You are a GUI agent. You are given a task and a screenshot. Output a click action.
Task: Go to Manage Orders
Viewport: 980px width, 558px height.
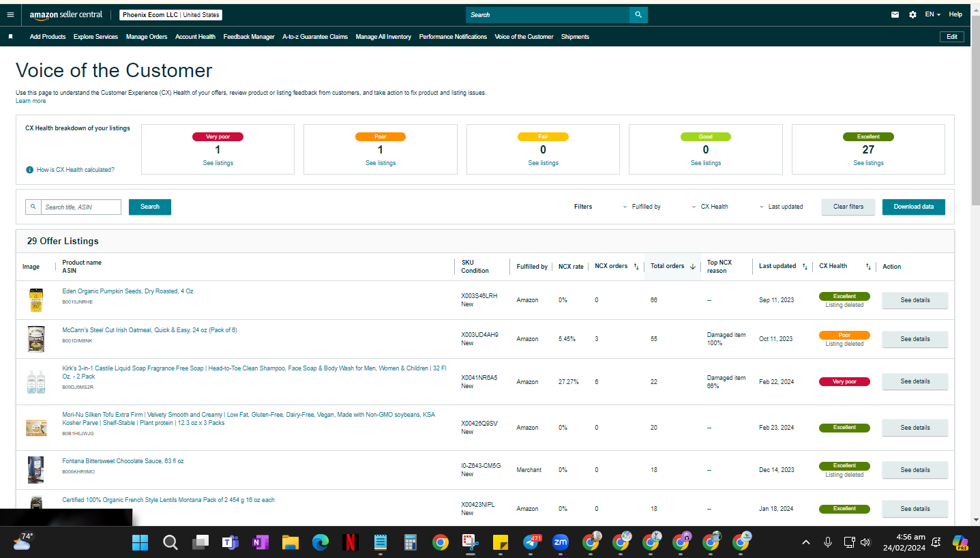(x=147, y=37)
